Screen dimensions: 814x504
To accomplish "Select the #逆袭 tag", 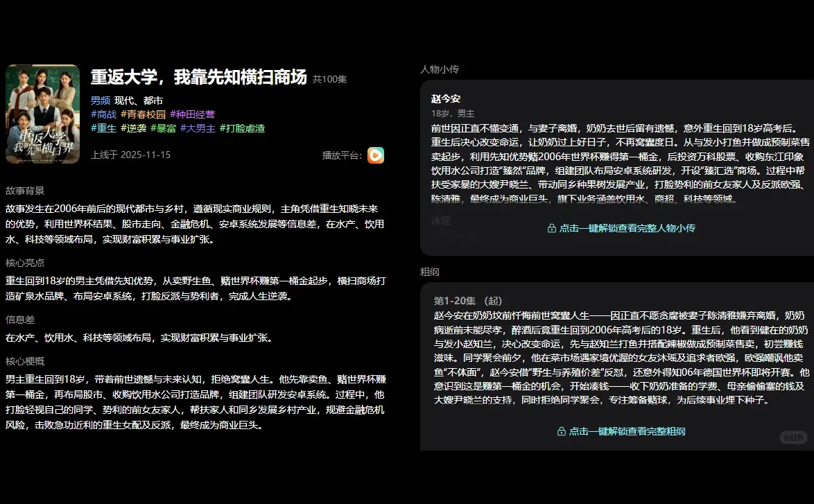I will coord(135,128).
